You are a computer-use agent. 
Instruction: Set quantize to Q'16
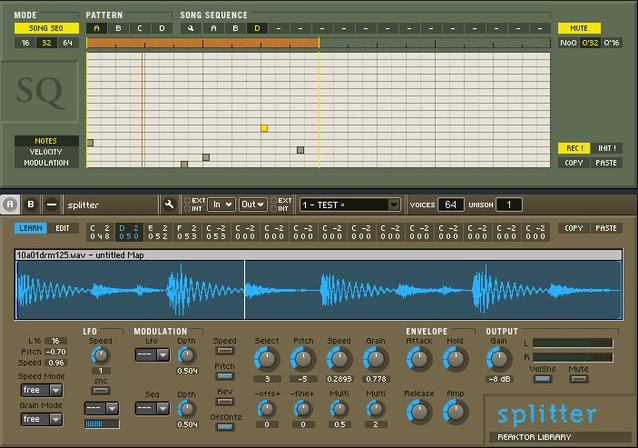pos(612,43)
